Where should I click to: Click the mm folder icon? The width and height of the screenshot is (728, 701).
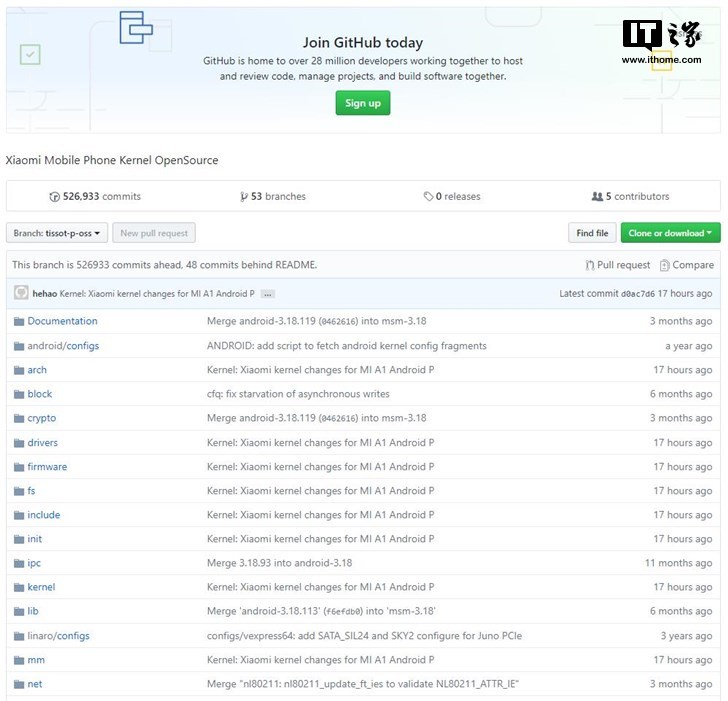[x=19, y=661]
